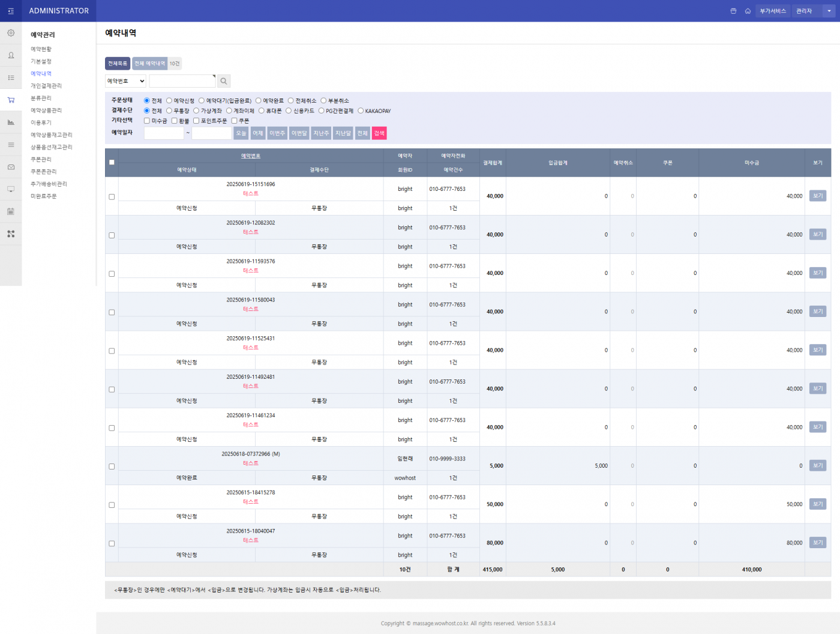Screen dimensions: 840x634
Task: Tick the checkbox for reservation 20250619-15151696
Action: (112, 197)
